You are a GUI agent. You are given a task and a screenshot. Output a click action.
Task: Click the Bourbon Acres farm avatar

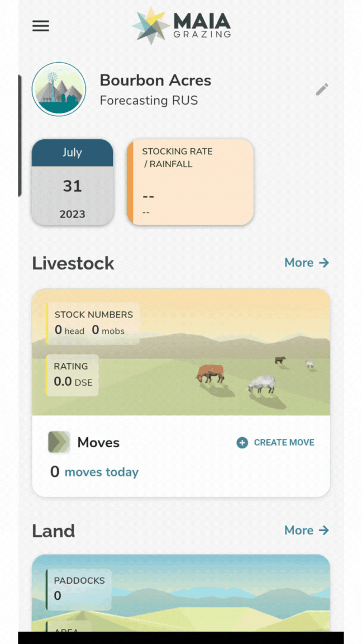(59, 89)
